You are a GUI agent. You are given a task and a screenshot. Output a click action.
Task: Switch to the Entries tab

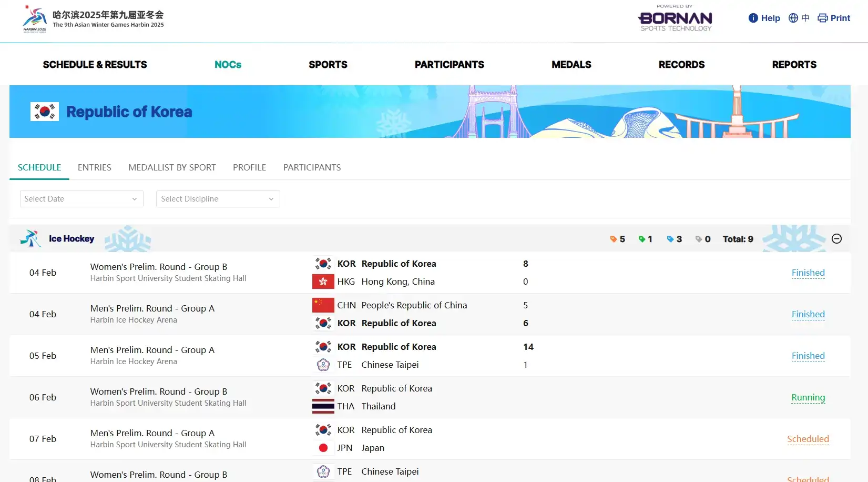[95, 167]
